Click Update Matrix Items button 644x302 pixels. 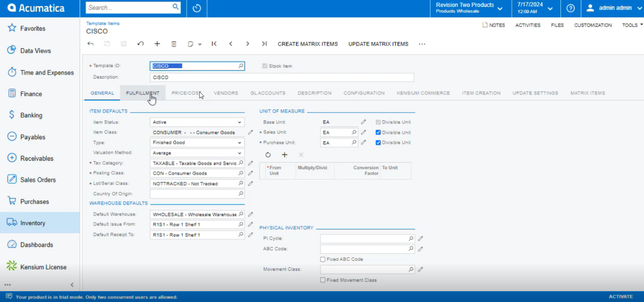click(x=378, y=44)
